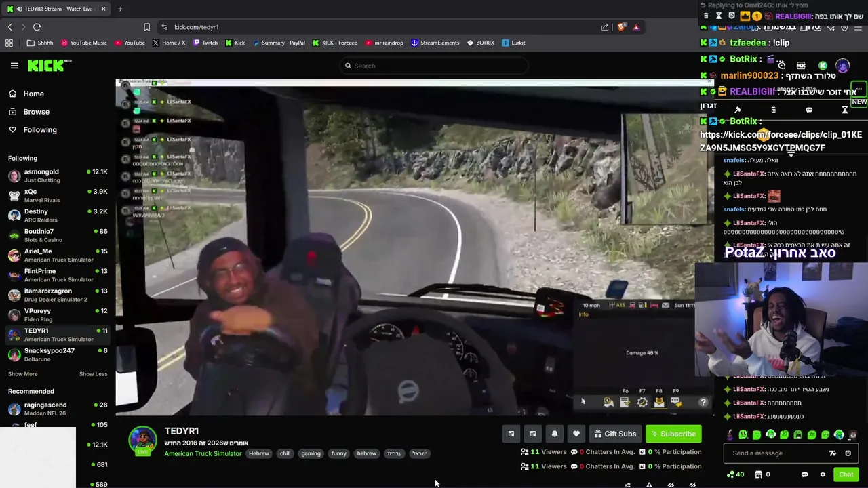The image size is (868, 488).
Task: Open a new browser tab with the plus
Action: [120, 9]
